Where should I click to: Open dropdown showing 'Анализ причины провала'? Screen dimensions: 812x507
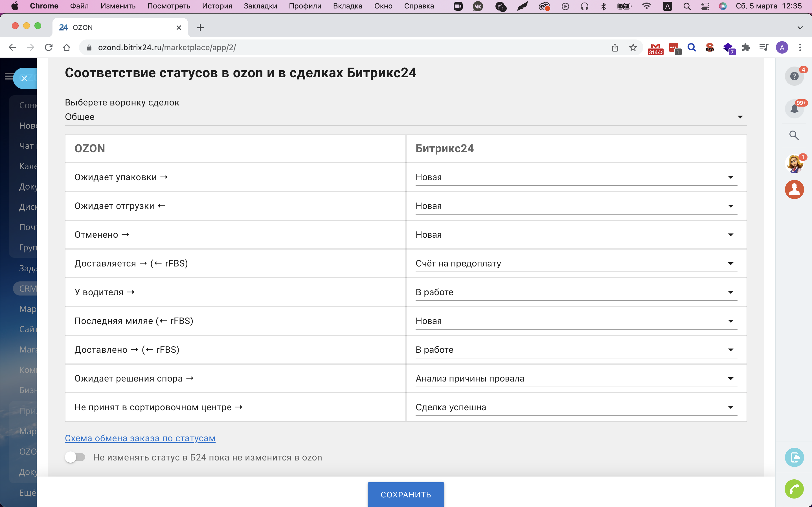[x=576, y=379]
